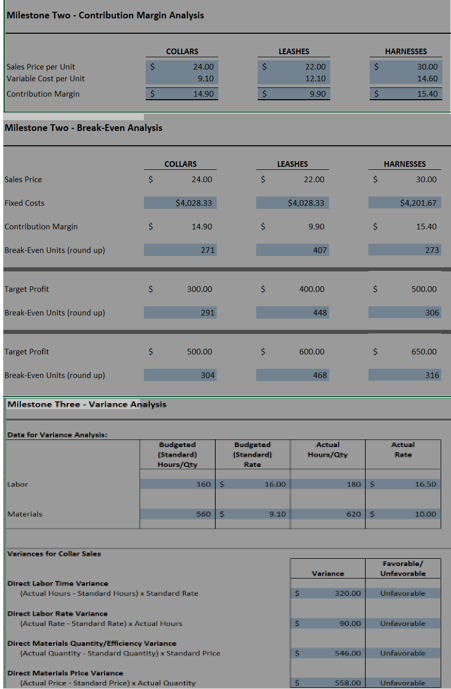Click the Milestone Three - Variance Analysis title
Image resolution: width=451 pixels, height=689 pixels.
coord(87,404)
